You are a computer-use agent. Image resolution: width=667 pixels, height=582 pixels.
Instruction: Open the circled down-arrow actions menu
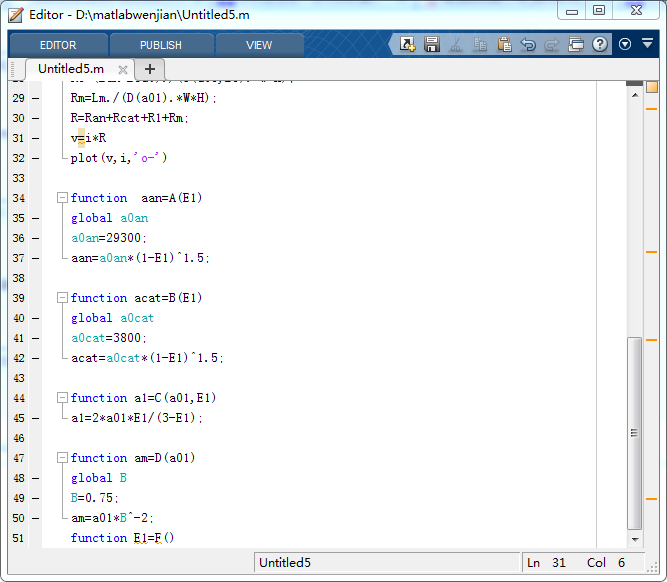pyautogui.click(x=625, y=44)
